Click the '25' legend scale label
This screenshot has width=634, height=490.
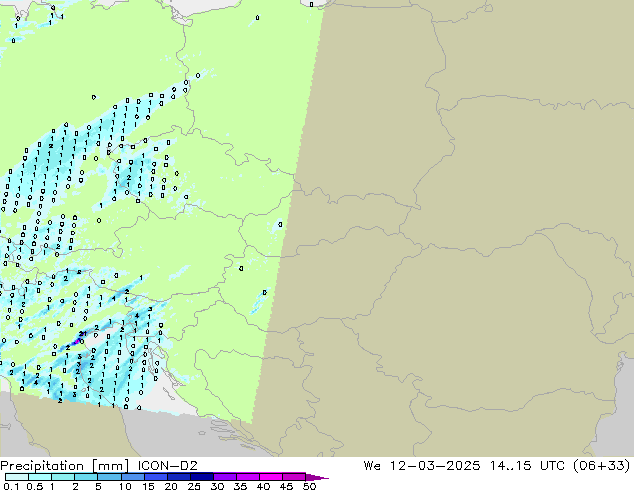(x=194, y=486)
